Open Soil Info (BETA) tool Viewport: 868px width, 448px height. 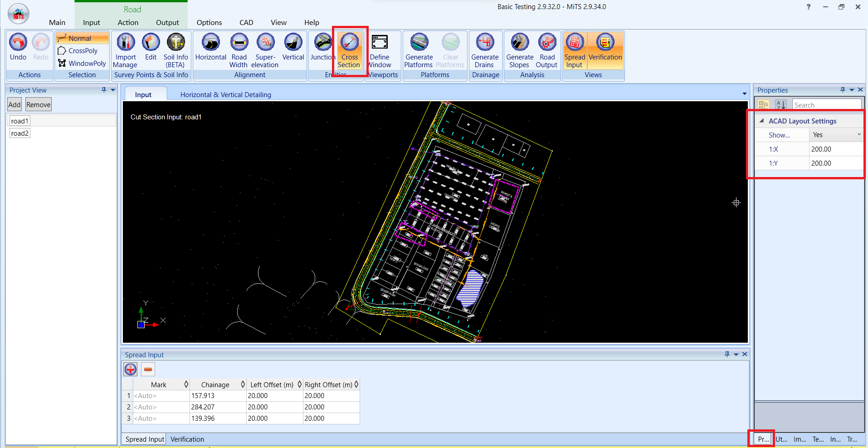coord(176,50)
